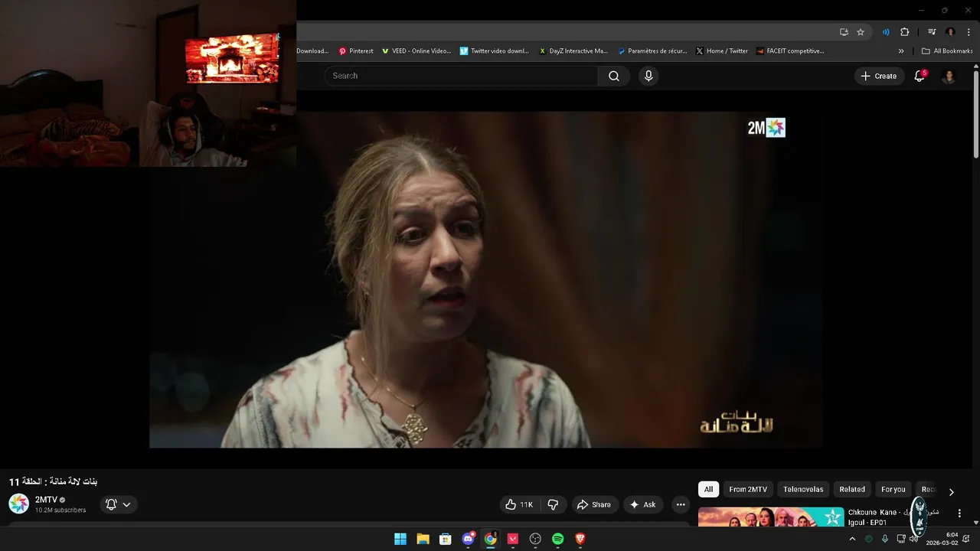
Task: Click the video player to pause
Action: click(x=486, y=279)
